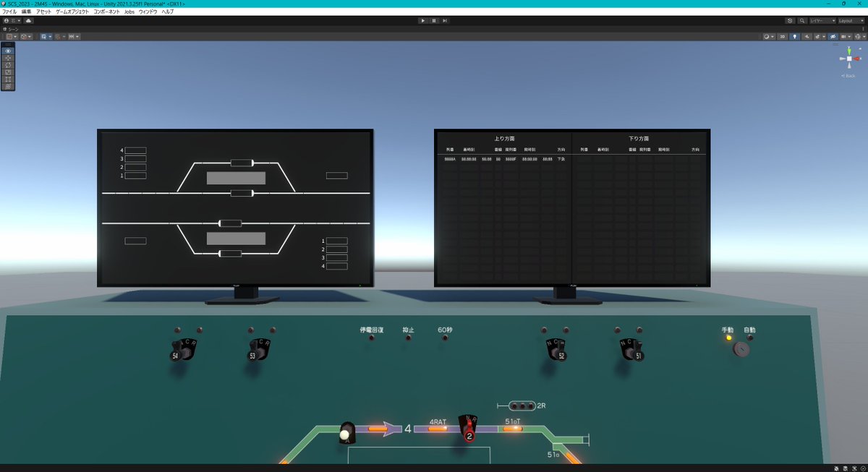Click the cloud collaboration icon in the toolbar

[28, 21]
